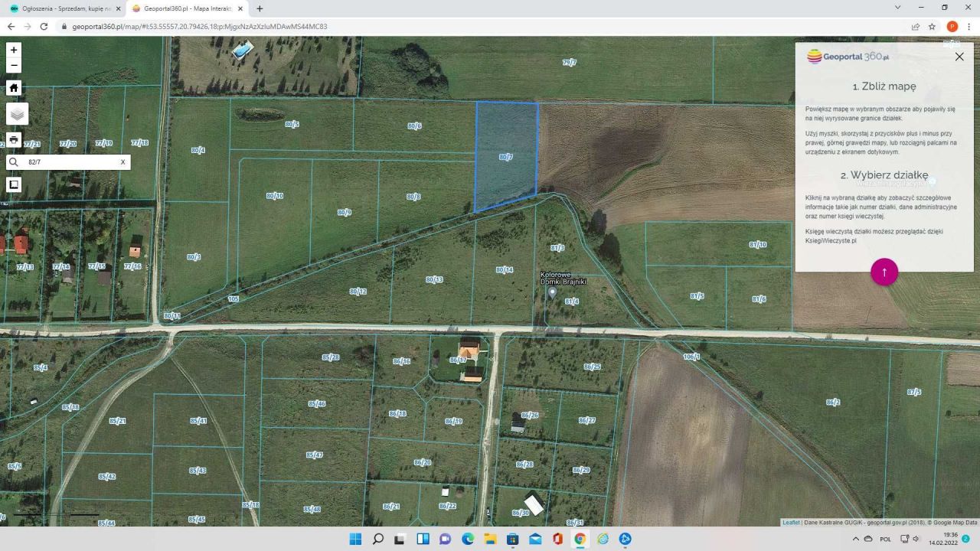This screenshot has width=980, height=551.
Task: Print the current map view
Action: tap(14, 139)
